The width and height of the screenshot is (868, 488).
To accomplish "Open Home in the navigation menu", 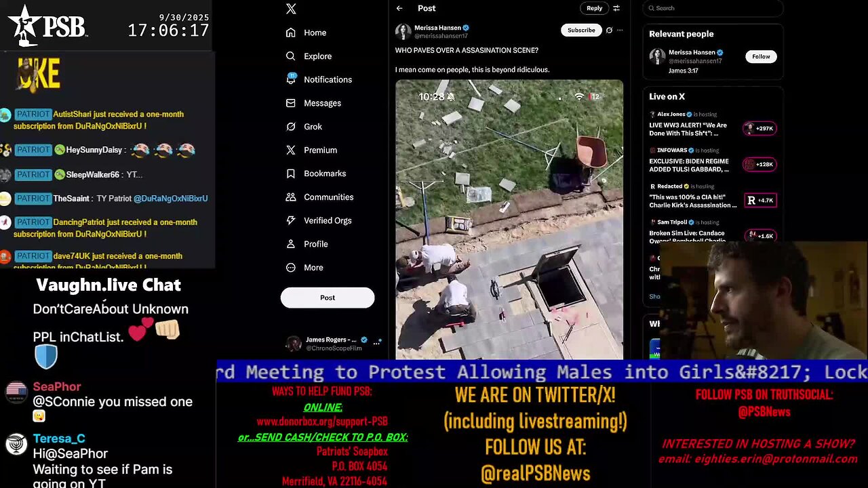I will click(x=315, y=33).
